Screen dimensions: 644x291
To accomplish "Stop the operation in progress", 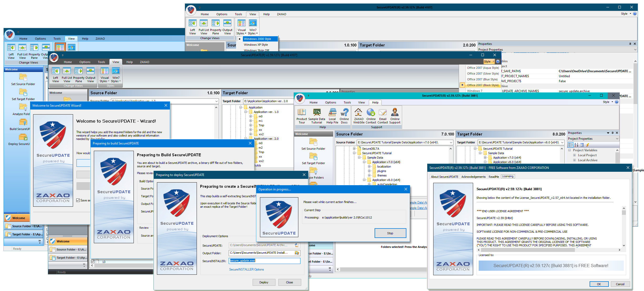I will coord(390,233).
